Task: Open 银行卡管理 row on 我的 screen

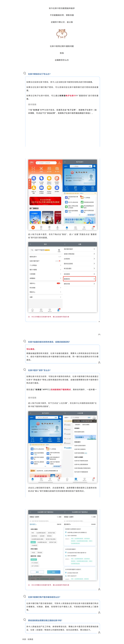Action: (45, 270)
